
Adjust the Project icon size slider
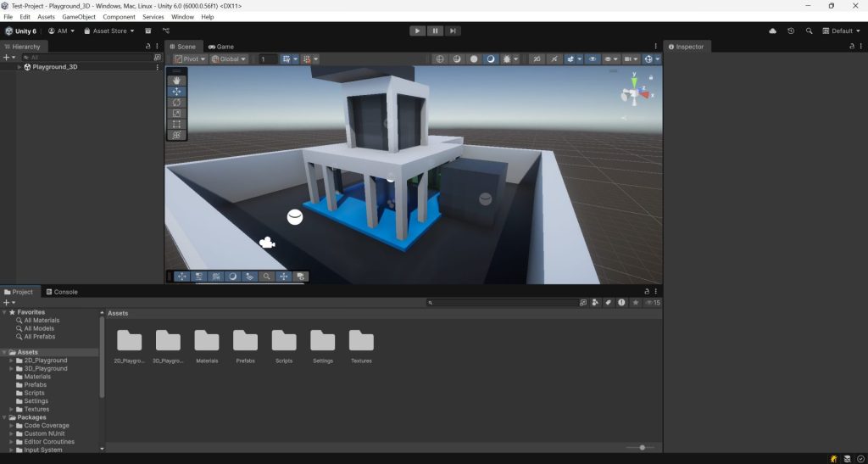[641, 447]
